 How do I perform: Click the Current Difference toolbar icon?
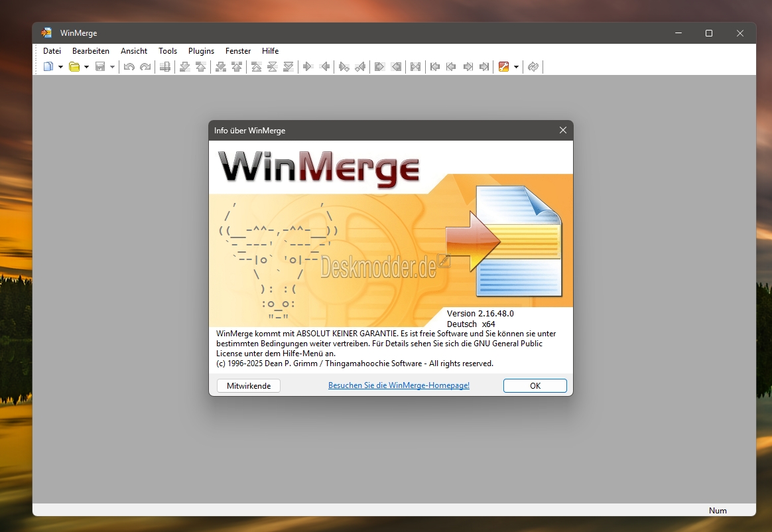pos(273,66)
